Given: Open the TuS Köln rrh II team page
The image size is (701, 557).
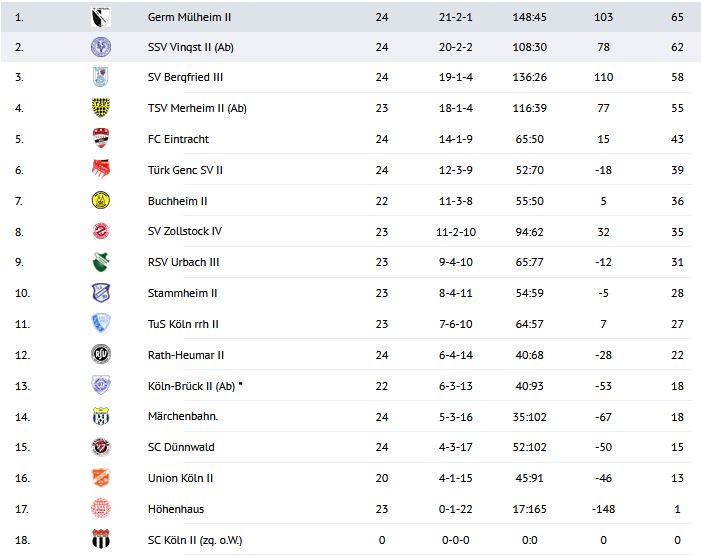Looking at the screenshot, I should click(183, 324).
